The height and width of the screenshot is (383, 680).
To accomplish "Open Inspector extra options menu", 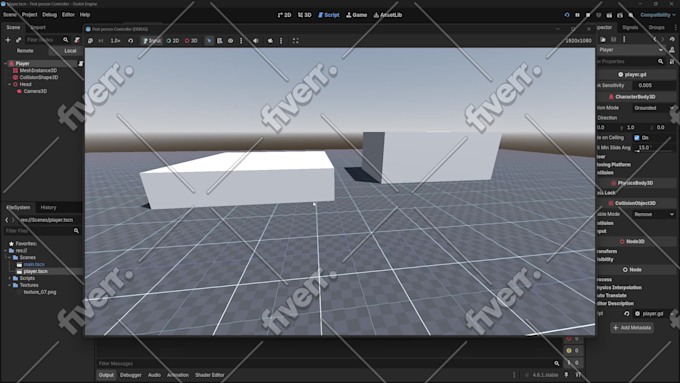I will coord(624,39).
